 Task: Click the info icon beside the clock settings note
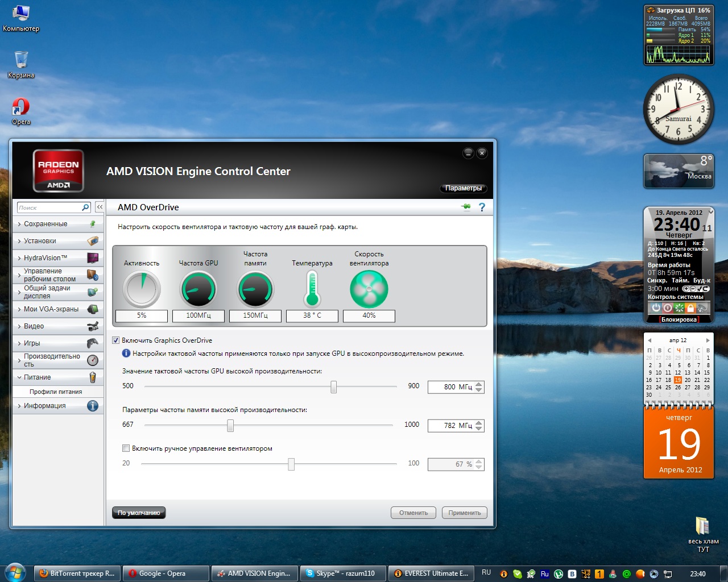(x=126, y=354)
